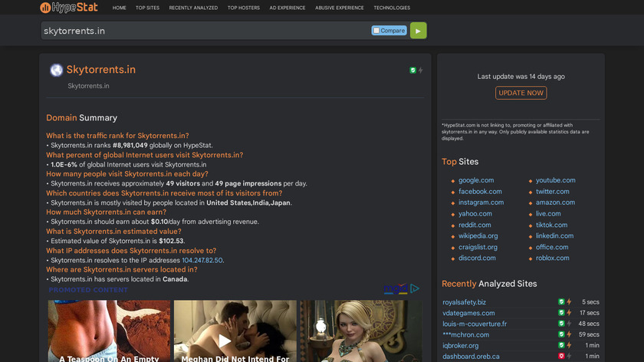644x362 pixels.
Task: Open the Top Sites menu item
Action: [x=147, y=8]
